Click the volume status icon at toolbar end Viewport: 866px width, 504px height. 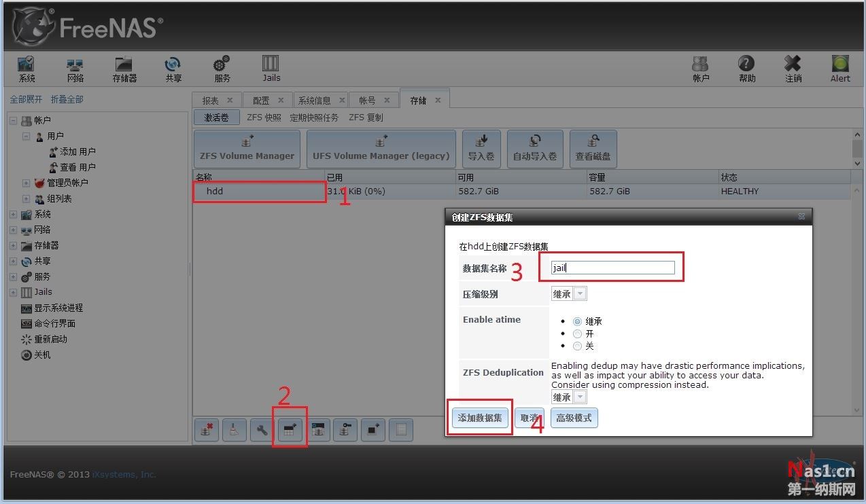[401, 429]
